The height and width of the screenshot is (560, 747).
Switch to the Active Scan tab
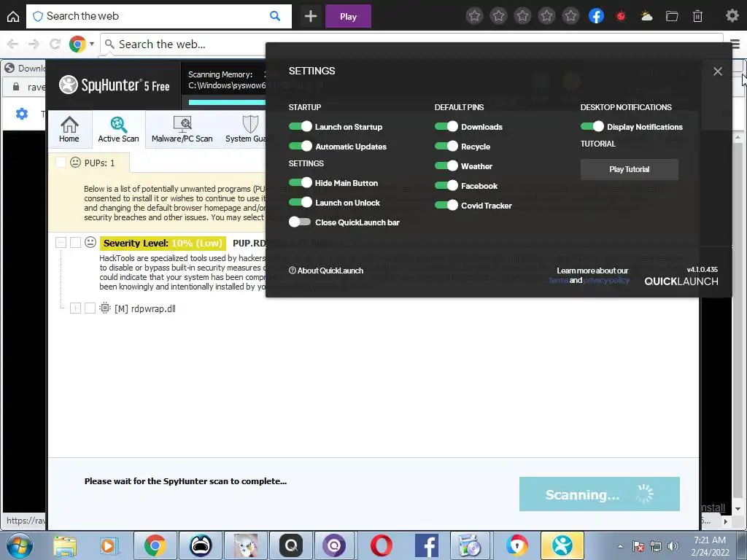coord(119,130)
